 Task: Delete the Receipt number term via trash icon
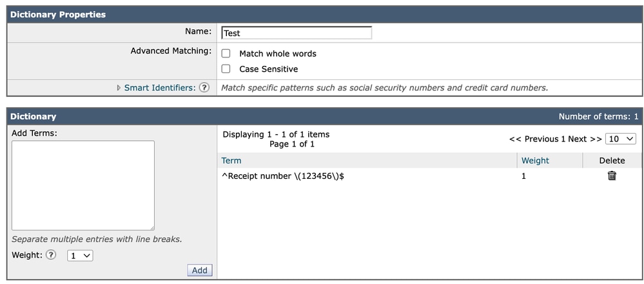tap(612, 176)
